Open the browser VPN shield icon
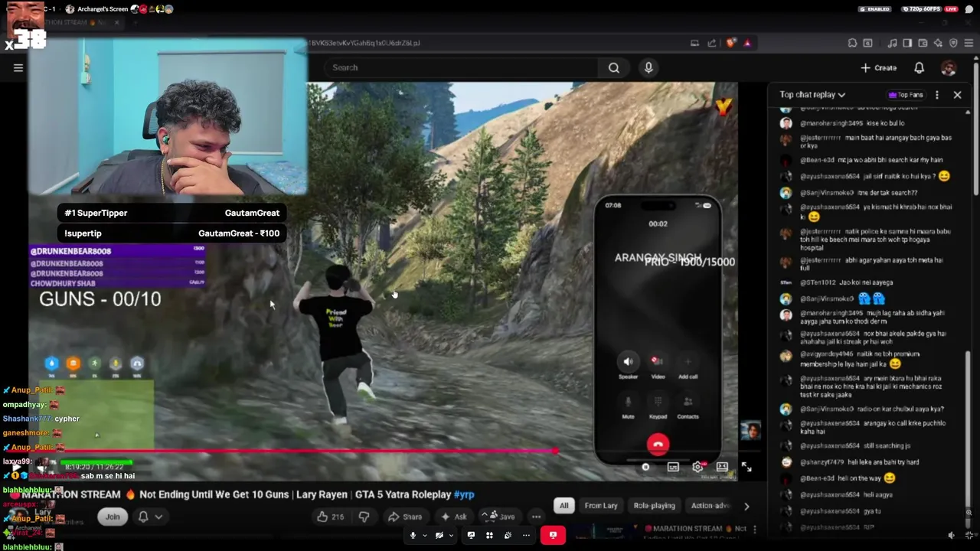The image size is (980, 551). pyautogui.click(x=953, y=43)
